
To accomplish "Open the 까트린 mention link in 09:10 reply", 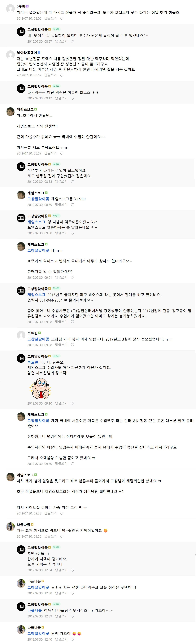I will [x=33, y=362].
